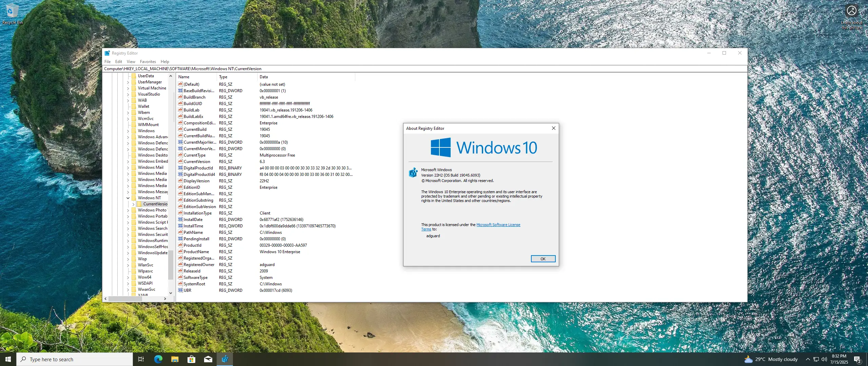Expand the CurrentVersion tree node
This screenshot has width=868, height=366.
coord(133,204)
